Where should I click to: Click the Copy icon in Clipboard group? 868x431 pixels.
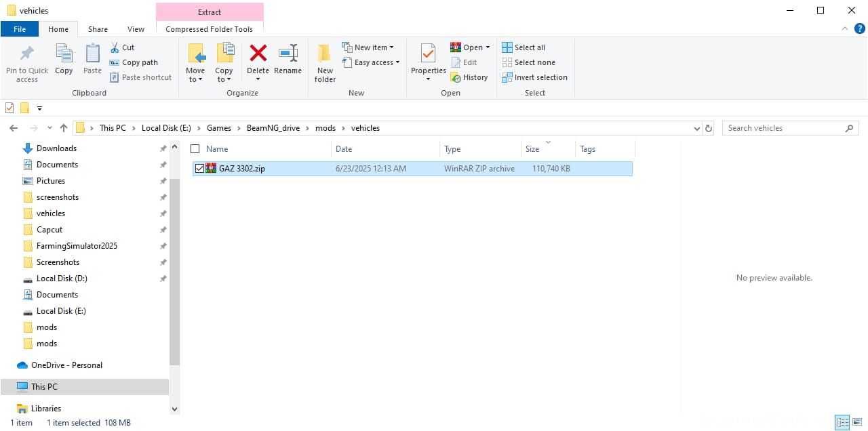point(64,54)
